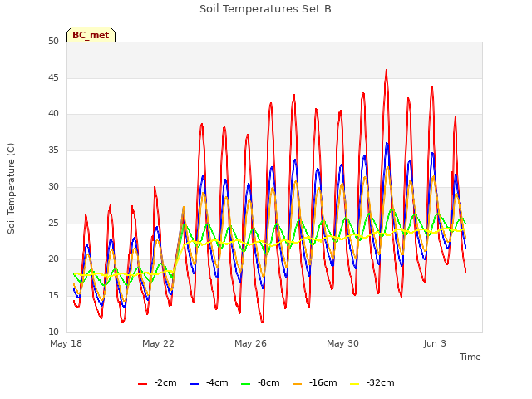This screenshot has width=532, height=399.
Task: Click the 25 y-axis tick label
Action: (53, 224)
